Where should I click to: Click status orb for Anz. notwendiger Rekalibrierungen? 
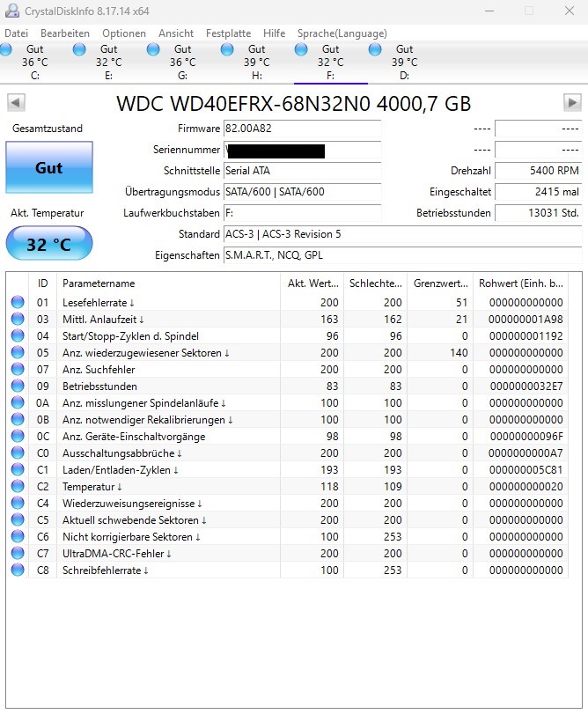point(18,419)
